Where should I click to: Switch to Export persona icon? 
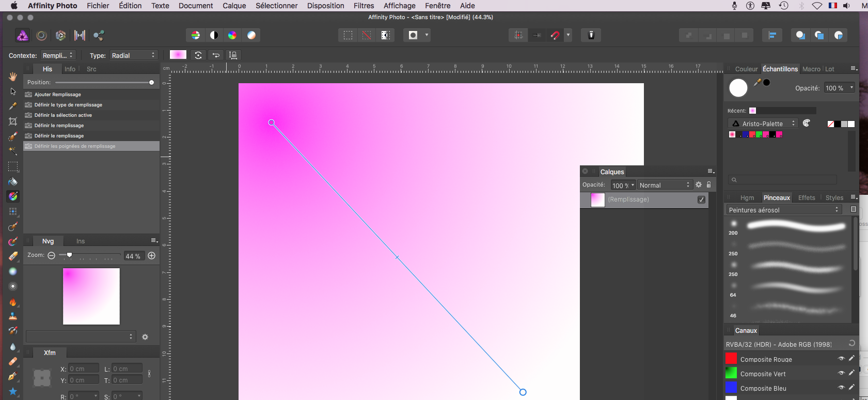(99, 35)
